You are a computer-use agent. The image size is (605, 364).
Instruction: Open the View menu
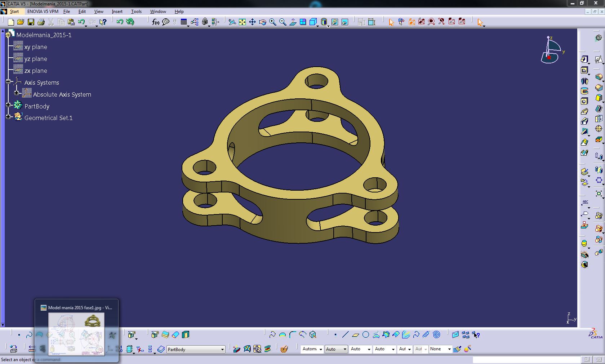99,12
